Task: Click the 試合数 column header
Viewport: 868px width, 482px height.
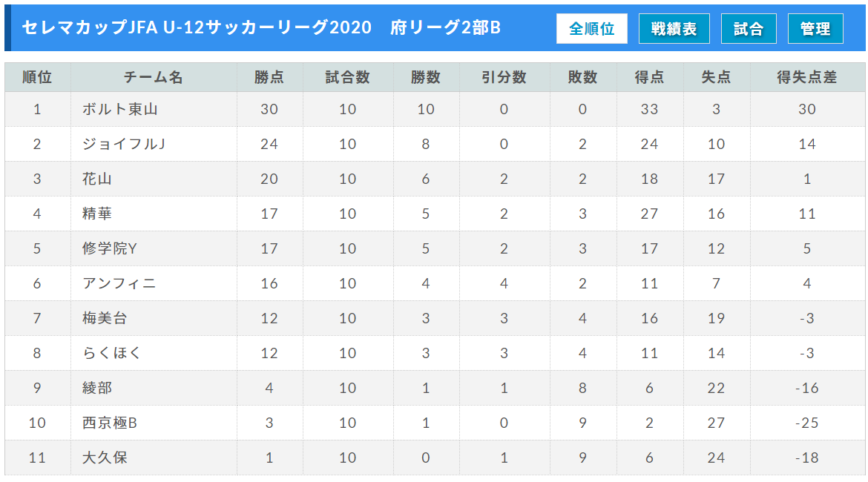Action: tap(348, 77)
